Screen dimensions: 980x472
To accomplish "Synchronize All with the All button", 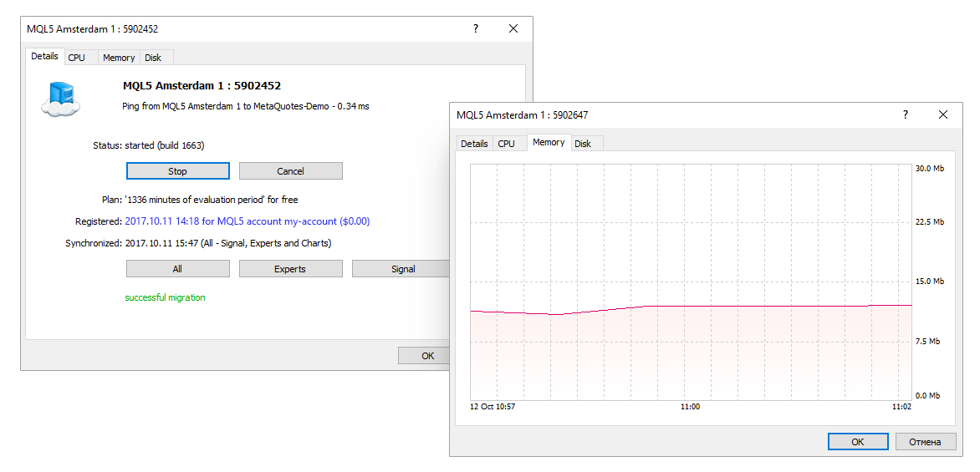I will (177, 269).
